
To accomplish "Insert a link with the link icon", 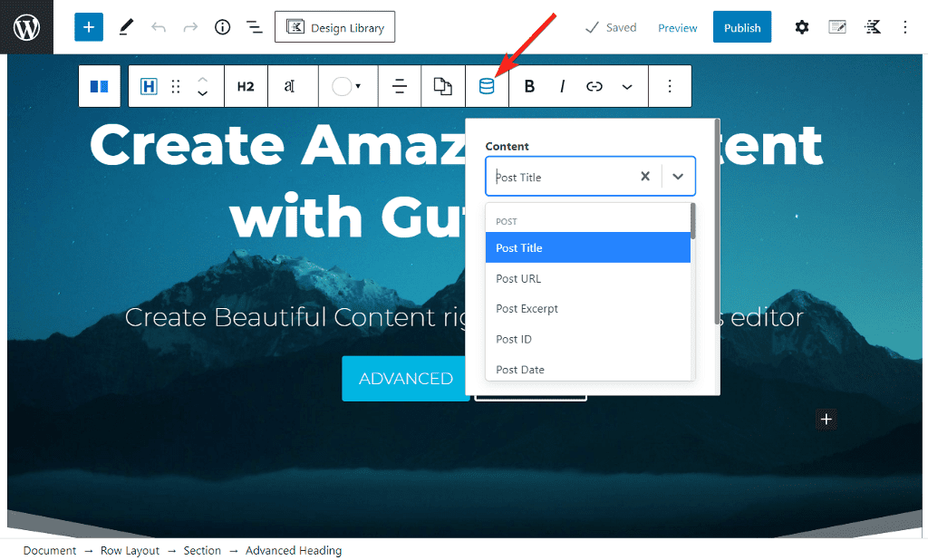I will tap(594, 86).
